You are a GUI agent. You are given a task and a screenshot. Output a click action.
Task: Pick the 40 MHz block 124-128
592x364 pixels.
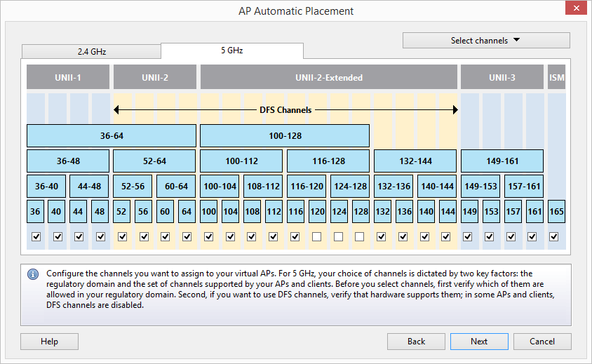click(x=350, y=186)
